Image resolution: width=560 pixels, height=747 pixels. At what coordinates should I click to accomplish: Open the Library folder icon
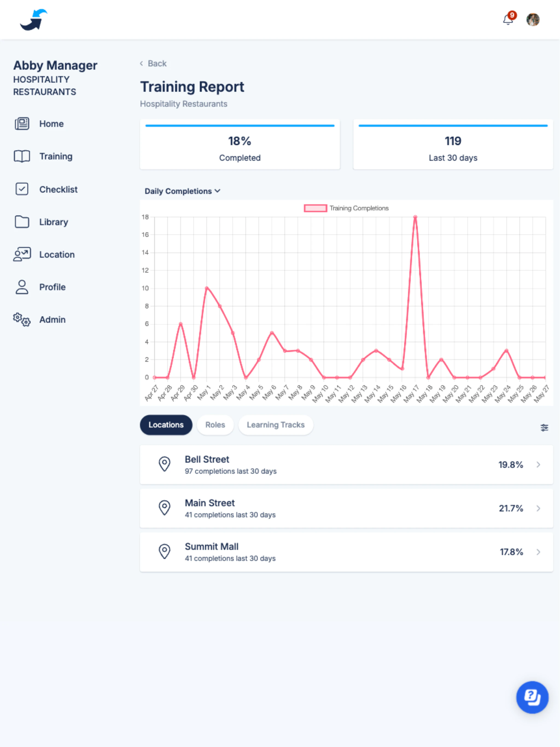point(22,222)
